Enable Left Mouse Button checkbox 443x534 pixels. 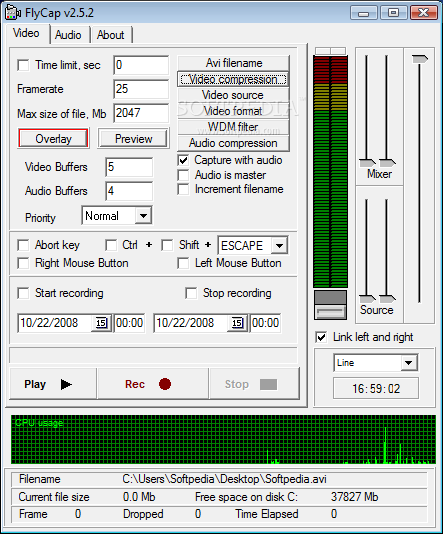183,263
